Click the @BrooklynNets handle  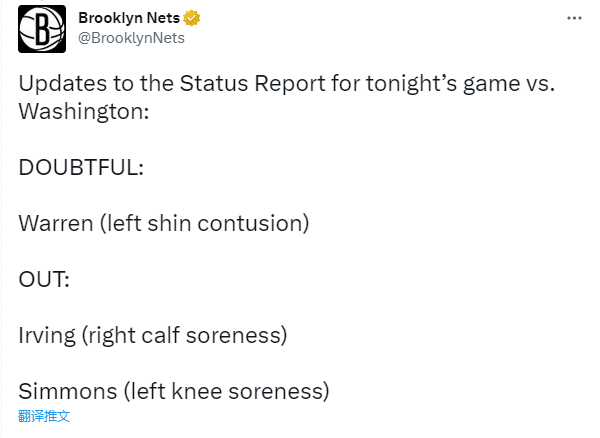click(131, 37)
